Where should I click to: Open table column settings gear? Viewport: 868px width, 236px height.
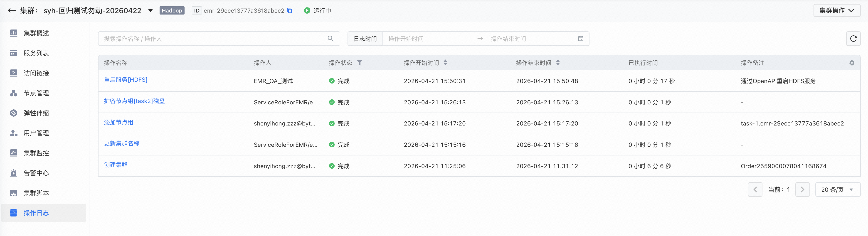click(x=851, y=63)
